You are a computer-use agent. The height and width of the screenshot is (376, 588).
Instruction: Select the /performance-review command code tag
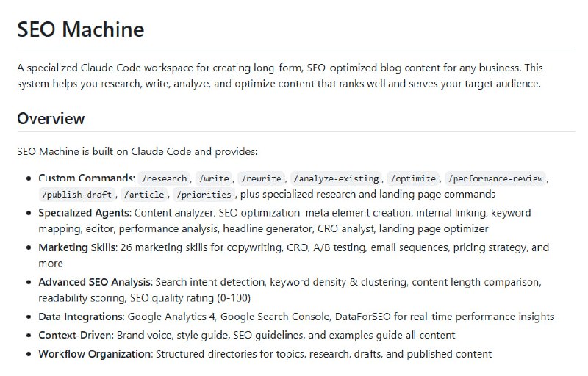tap(497, 178)
